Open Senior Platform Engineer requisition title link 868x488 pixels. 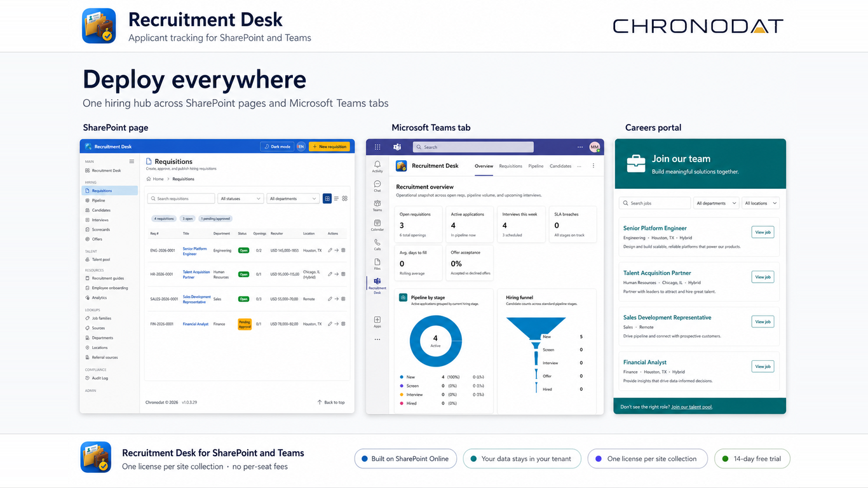[195, 251]
